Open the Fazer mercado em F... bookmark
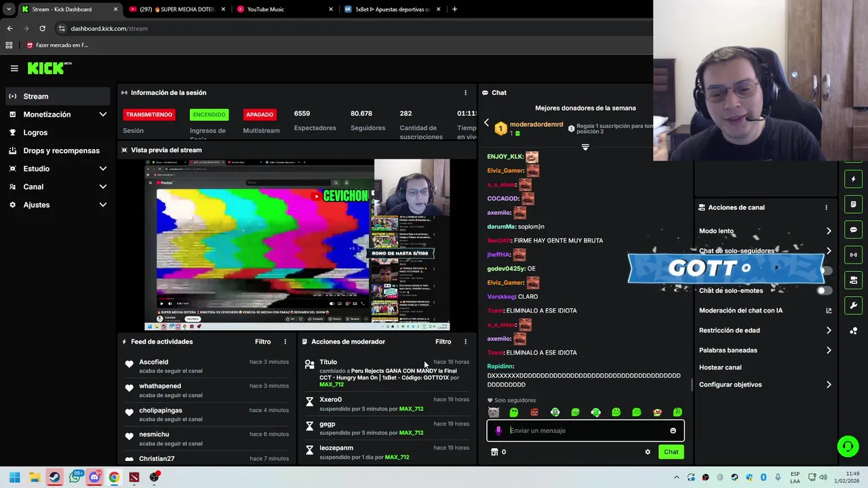Viewport: 868px width, 488px height. point(57,45)
